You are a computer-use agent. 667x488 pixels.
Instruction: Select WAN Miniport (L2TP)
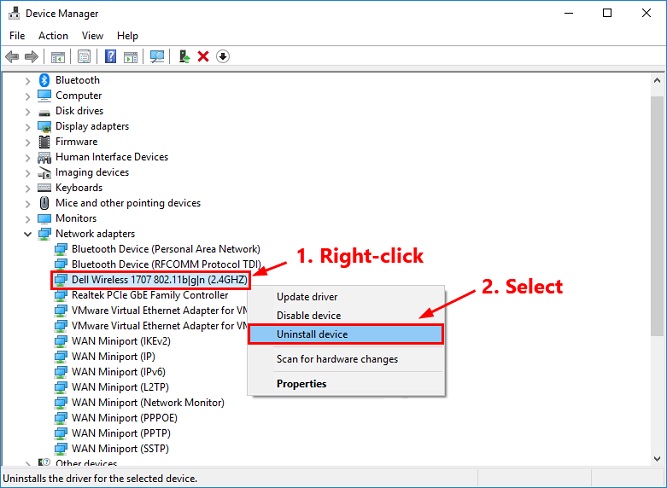click(x=120, y=387)
